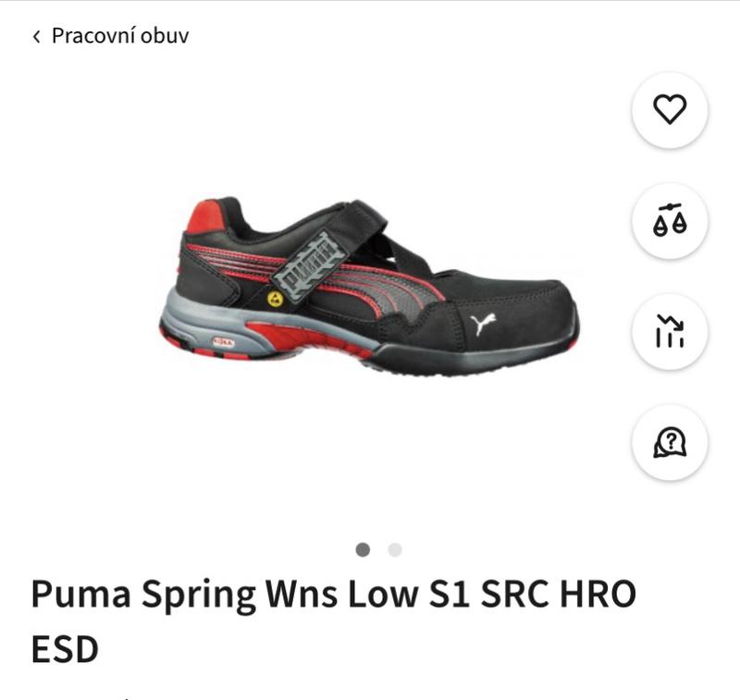The width and height of the screenshot is (740, 700).
Task: Switch to second image via gallery dot
Action: tap(395, 549)
